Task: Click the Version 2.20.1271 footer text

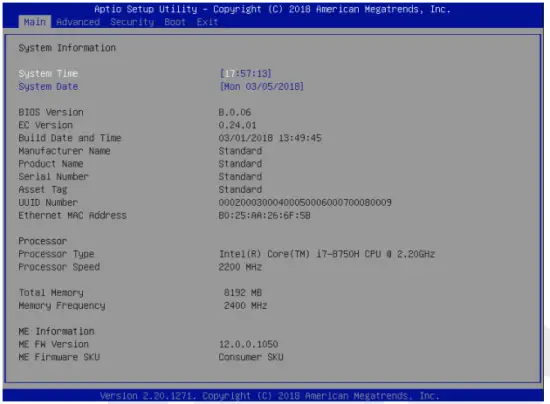Action: [269, 396]
